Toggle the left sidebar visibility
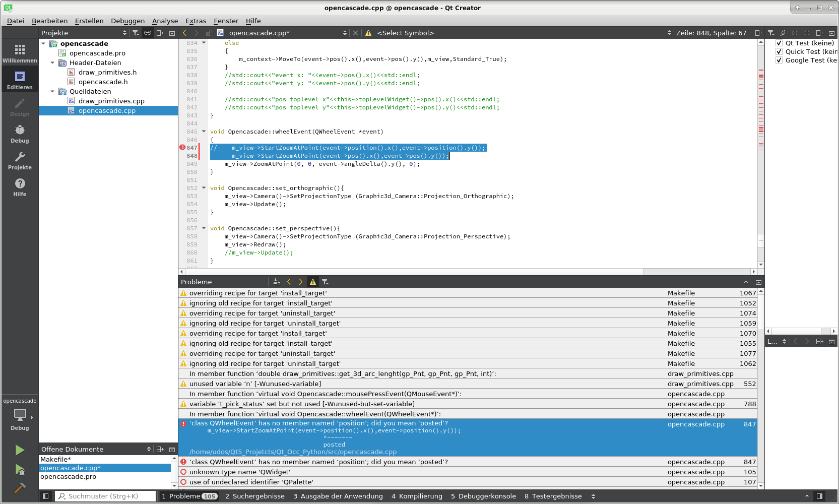Viewport: 839px width, 504px height. (45, 496)
